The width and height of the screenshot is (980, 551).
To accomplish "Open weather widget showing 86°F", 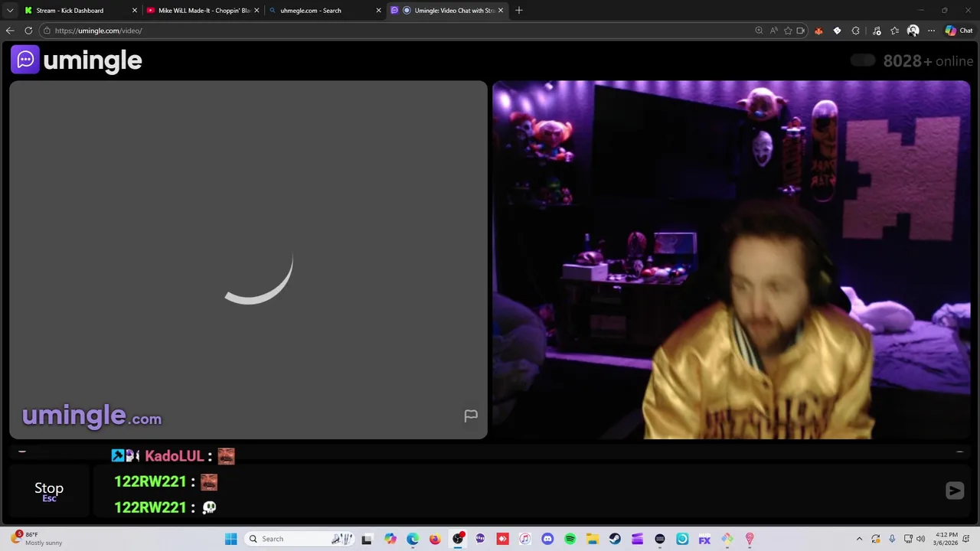I will 37,539.
